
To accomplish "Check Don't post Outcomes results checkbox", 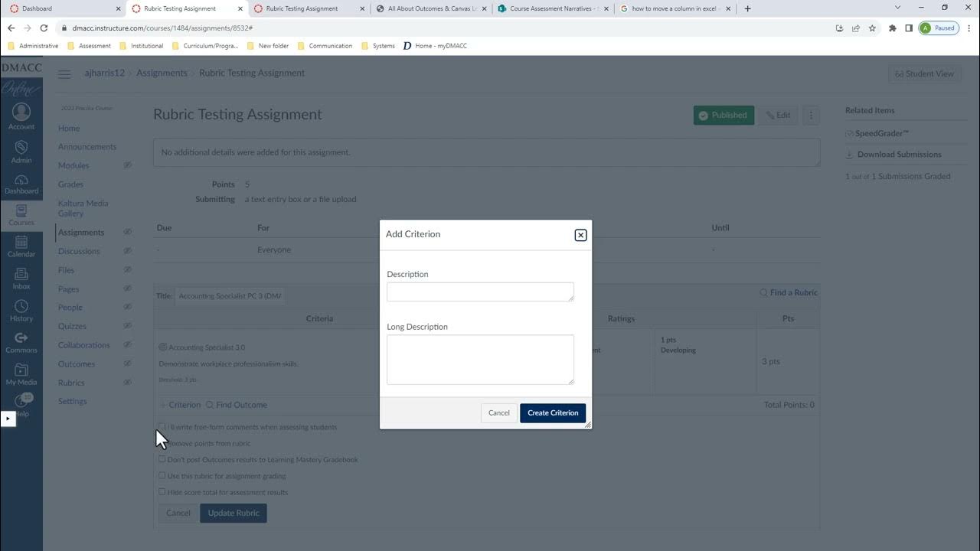I will (x=162, y=459).
